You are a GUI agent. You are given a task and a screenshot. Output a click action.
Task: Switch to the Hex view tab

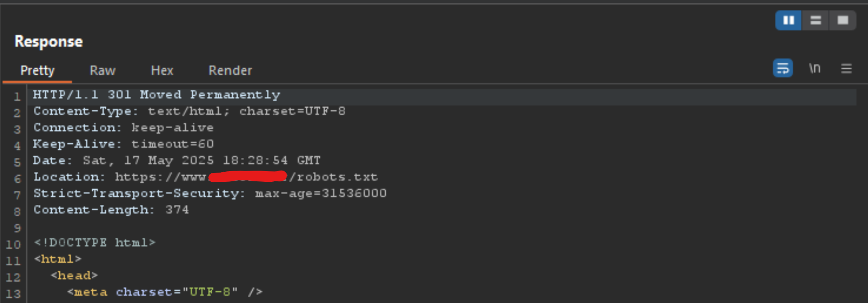(x=162, y=70)
